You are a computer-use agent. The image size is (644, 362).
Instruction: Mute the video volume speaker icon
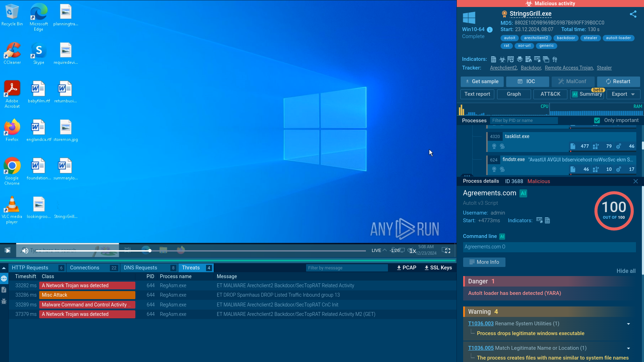(25, 250)
